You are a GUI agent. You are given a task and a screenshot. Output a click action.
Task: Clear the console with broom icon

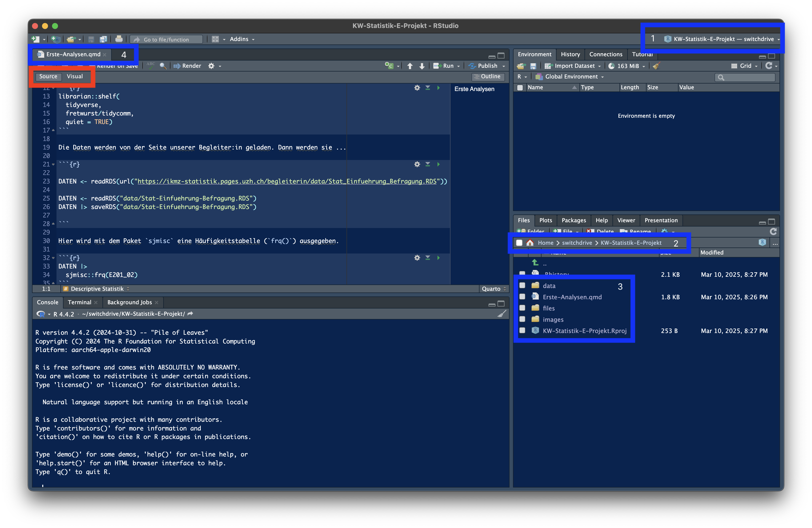[x=501, y=314]
